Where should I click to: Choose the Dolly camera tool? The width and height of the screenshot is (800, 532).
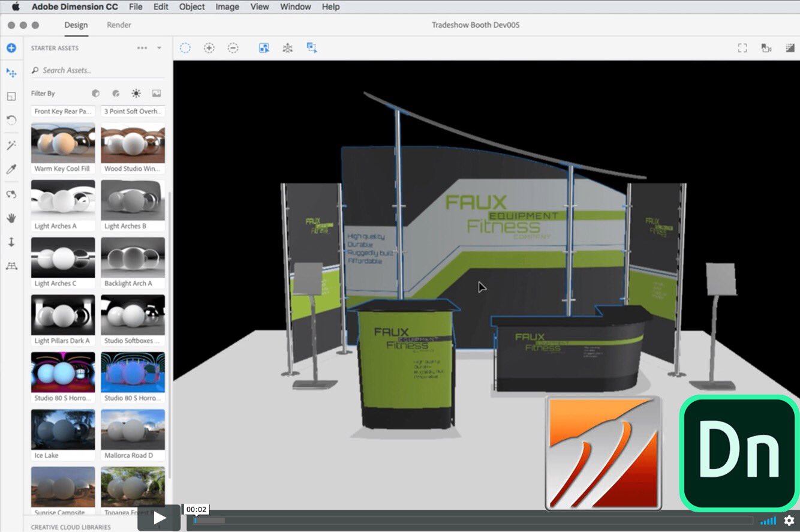[x=11, y=242]
